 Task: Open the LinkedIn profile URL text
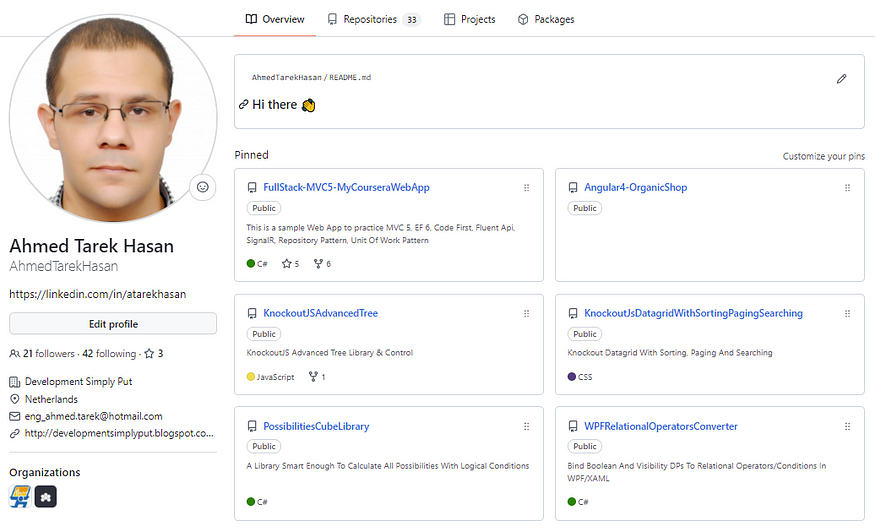98,294
